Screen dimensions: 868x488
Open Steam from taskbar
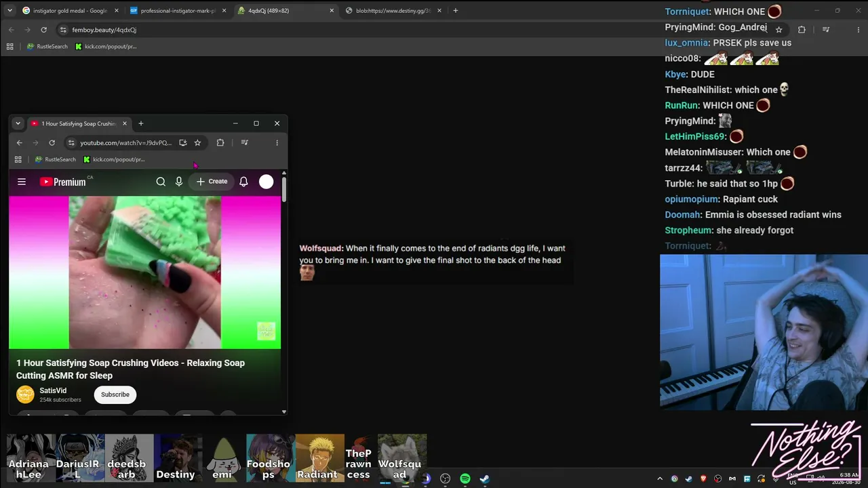coord(485,479)
